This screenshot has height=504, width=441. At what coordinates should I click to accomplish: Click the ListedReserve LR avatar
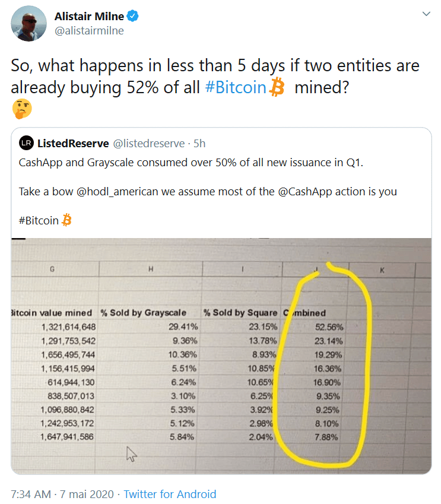pos(26,143)
